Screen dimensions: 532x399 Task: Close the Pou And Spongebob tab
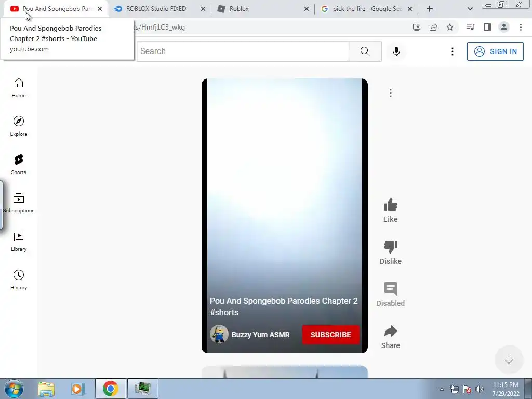(100, 9)
